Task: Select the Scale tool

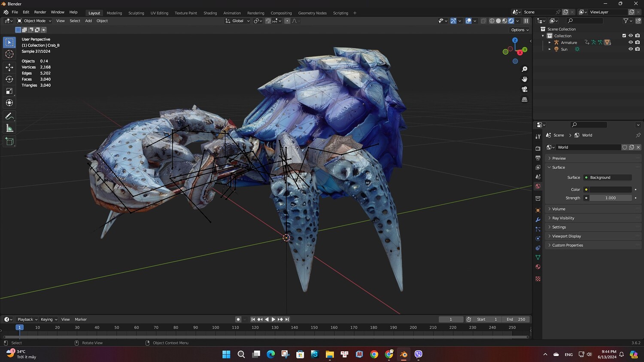Action: point(9,91)
